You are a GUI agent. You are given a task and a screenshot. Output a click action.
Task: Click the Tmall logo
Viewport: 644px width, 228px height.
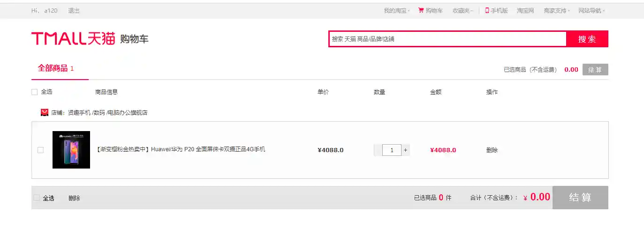73,39
